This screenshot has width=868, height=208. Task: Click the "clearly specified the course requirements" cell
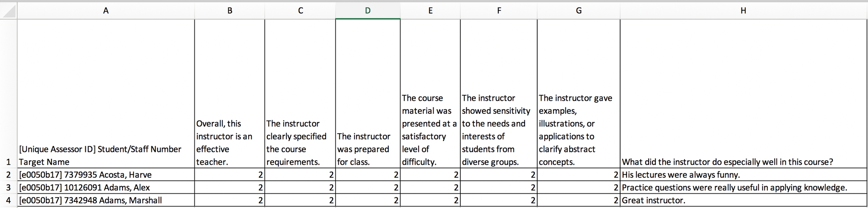point(300,143)
